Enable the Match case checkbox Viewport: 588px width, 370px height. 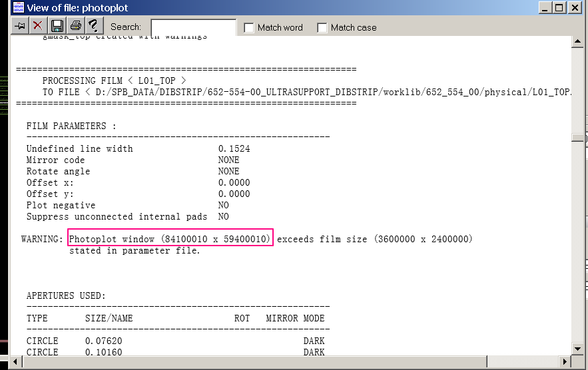click(x=322, y=28)
